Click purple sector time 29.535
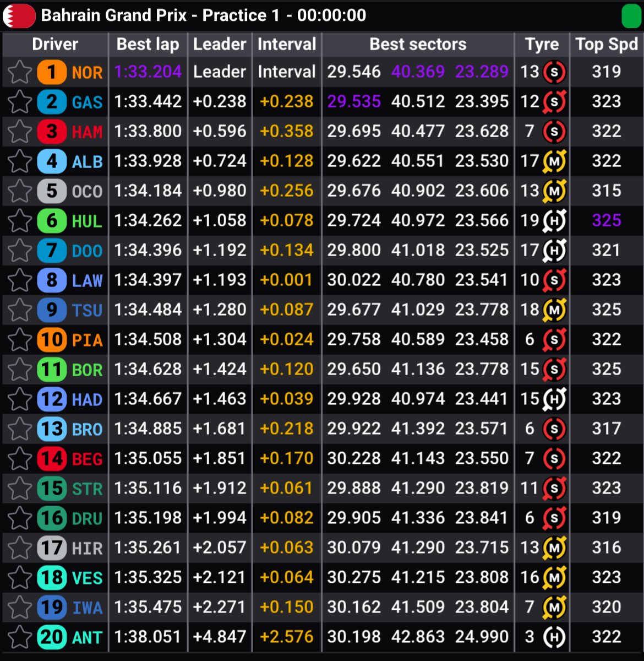 coord(354,101)
